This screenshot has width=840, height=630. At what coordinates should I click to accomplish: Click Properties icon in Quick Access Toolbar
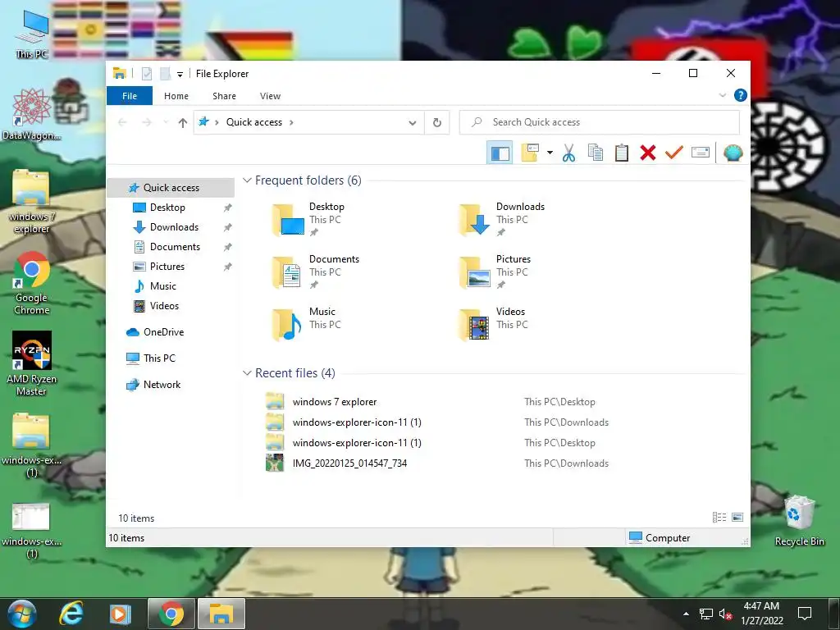click(x=147, y=73)
